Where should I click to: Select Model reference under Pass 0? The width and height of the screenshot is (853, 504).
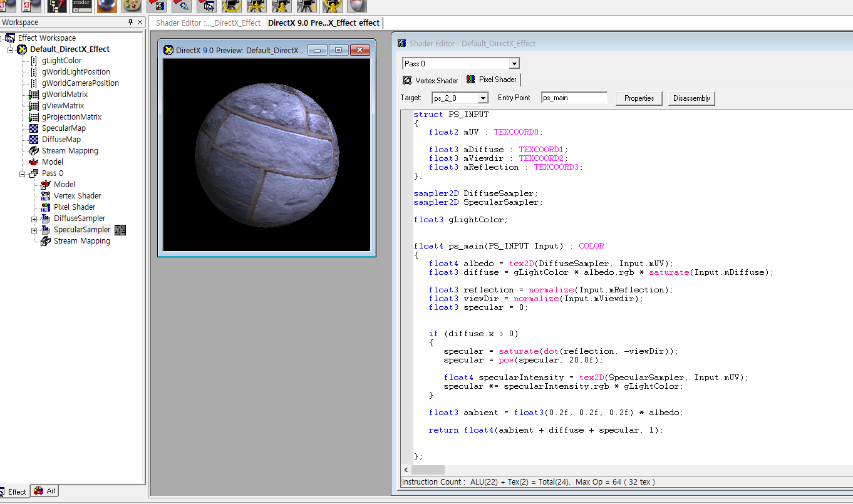65,185
